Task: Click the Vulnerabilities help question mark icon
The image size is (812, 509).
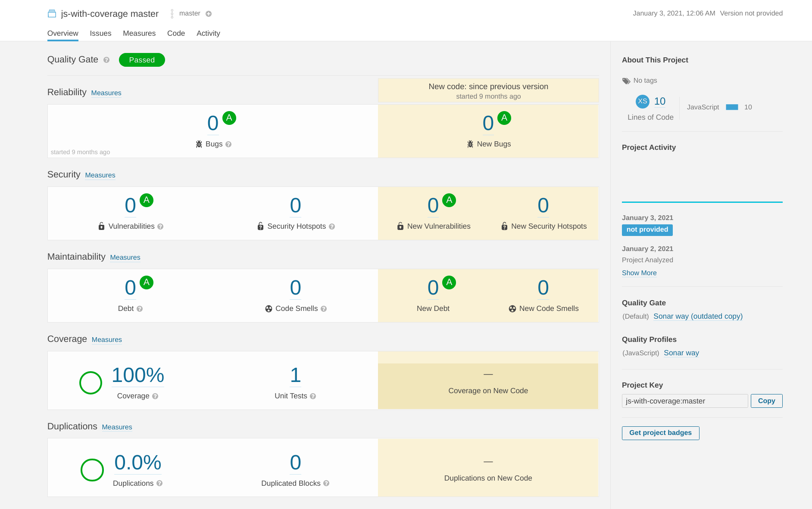Action: pyautogui.click(x=160, y=227)
